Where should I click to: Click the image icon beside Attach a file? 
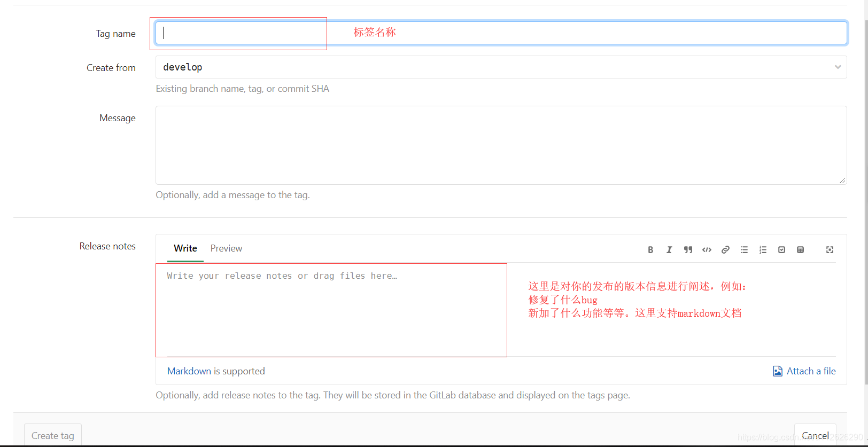click(x=778, y=371)
